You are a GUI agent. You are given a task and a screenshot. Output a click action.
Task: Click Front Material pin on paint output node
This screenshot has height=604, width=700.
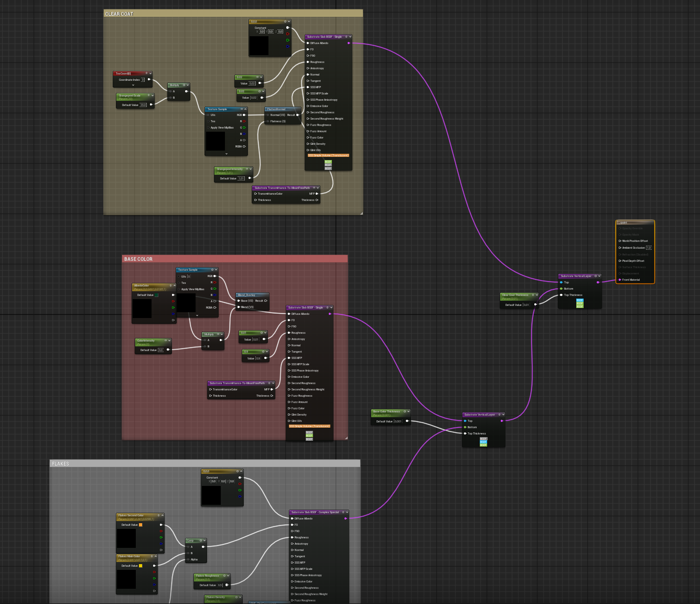point(620,280)
